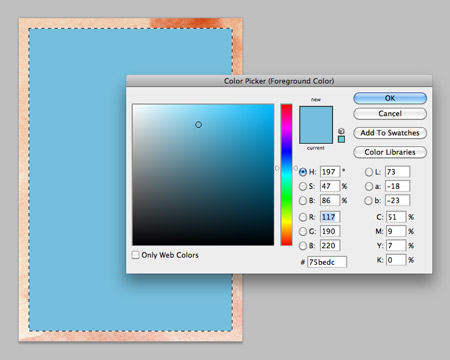Viewport: 450px width, 360px height.
Task: Select the RGB blue B radio button
Action: (x=303, y=246)
